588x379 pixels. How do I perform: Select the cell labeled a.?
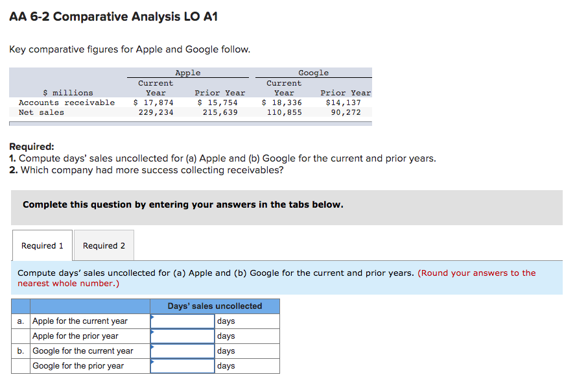(x=20, y=321)
